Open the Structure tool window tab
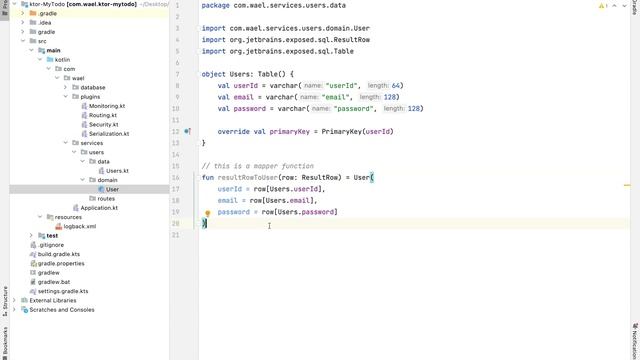Viewport: 640px width, 360px height. 5,301
